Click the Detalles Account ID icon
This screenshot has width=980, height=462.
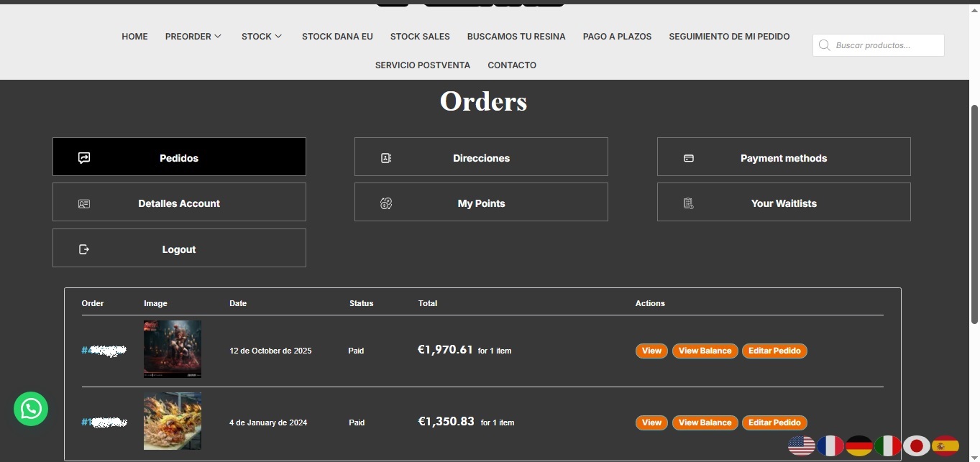pyautogui.click(x=84, y=204)
